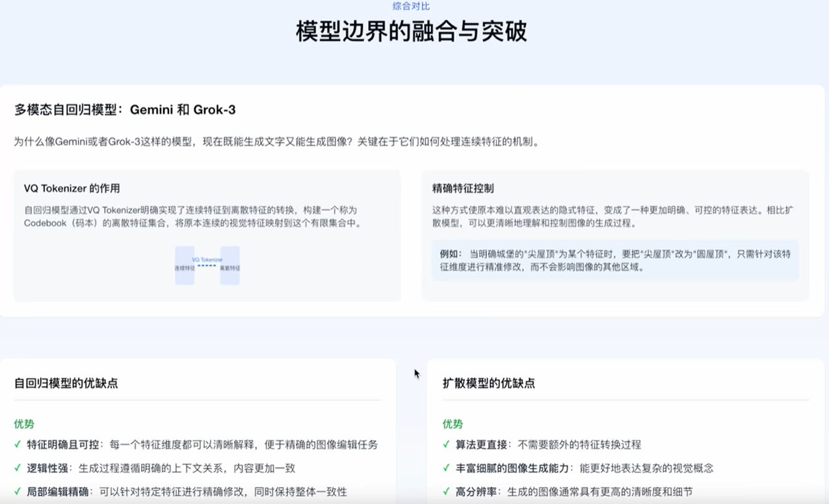Click the bold text 高分辨率

[477, 492]
